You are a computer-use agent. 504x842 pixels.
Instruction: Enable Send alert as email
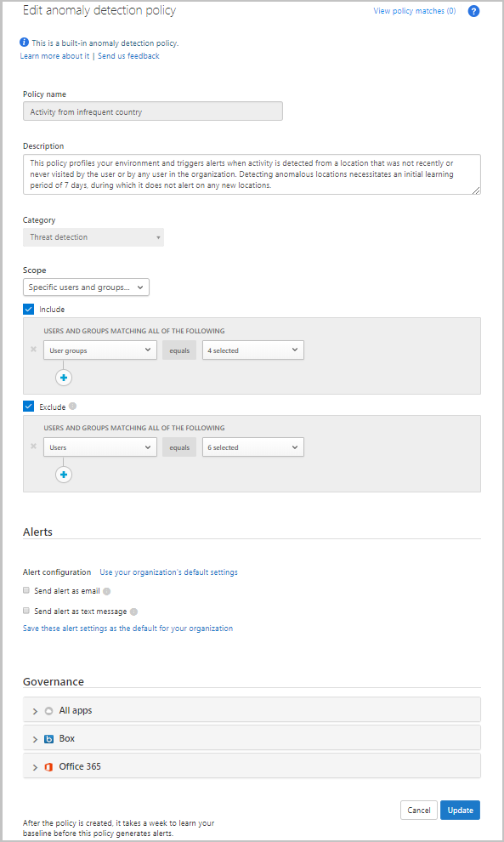click(25, 590)
